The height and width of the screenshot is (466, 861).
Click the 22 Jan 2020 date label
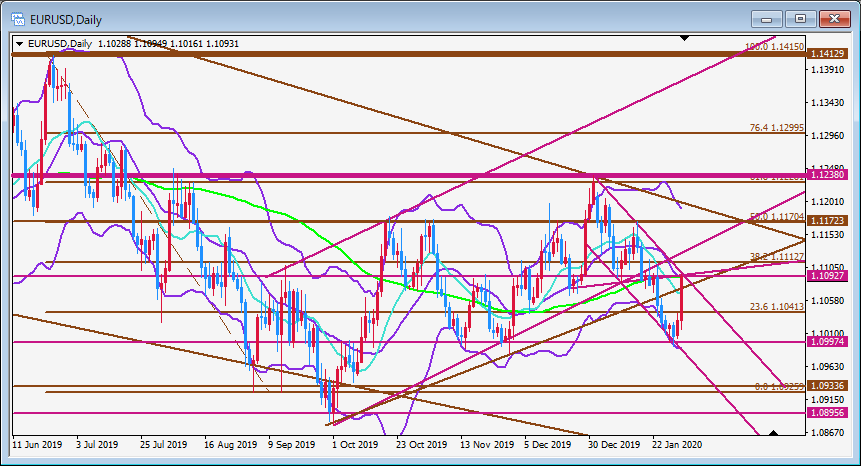point(677,445)
